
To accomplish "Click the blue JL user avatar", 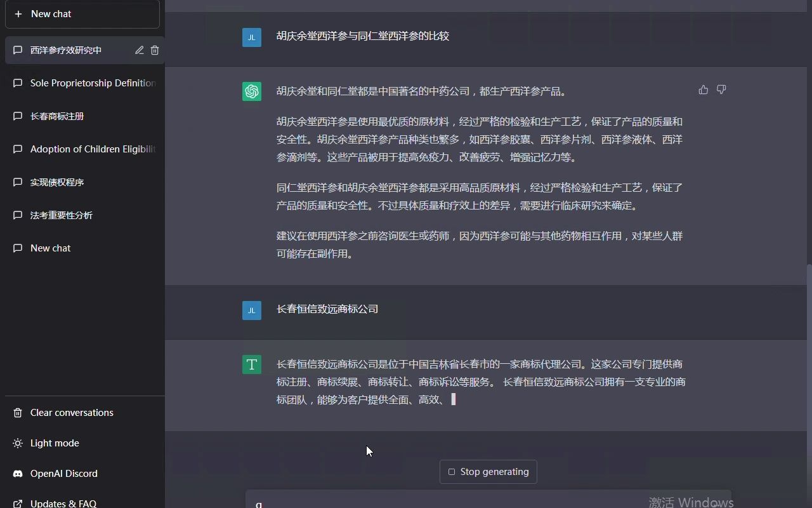I will 252,37.
